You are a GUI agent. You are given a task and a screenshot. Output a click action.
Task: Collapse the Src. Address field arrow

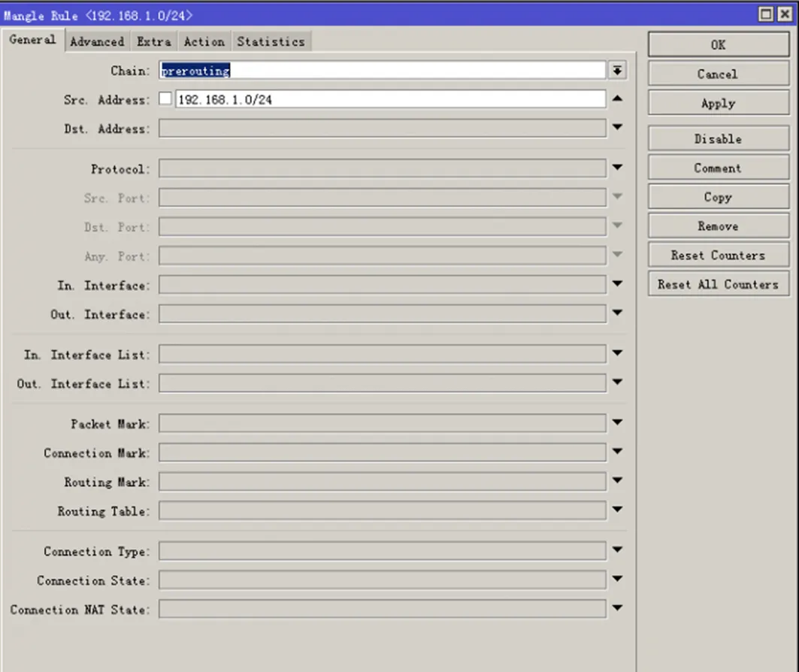[x=617, y=98]
